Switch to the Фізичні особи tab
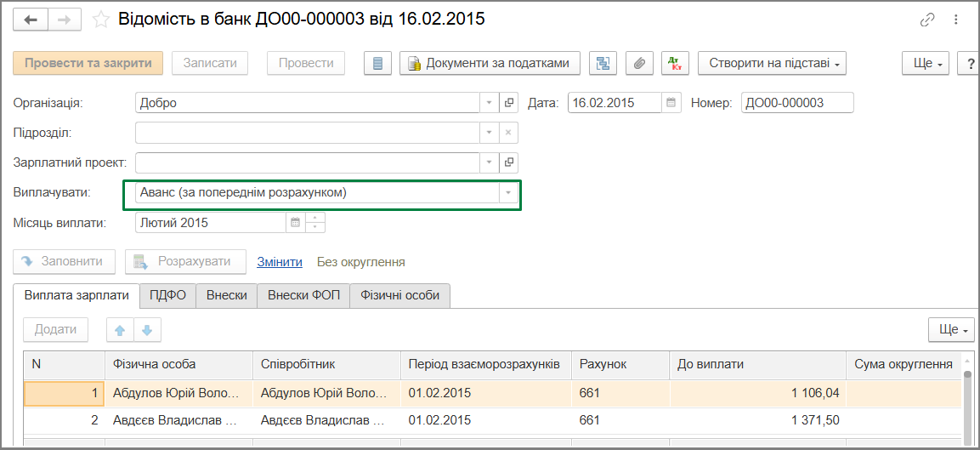 click(400, 295)
